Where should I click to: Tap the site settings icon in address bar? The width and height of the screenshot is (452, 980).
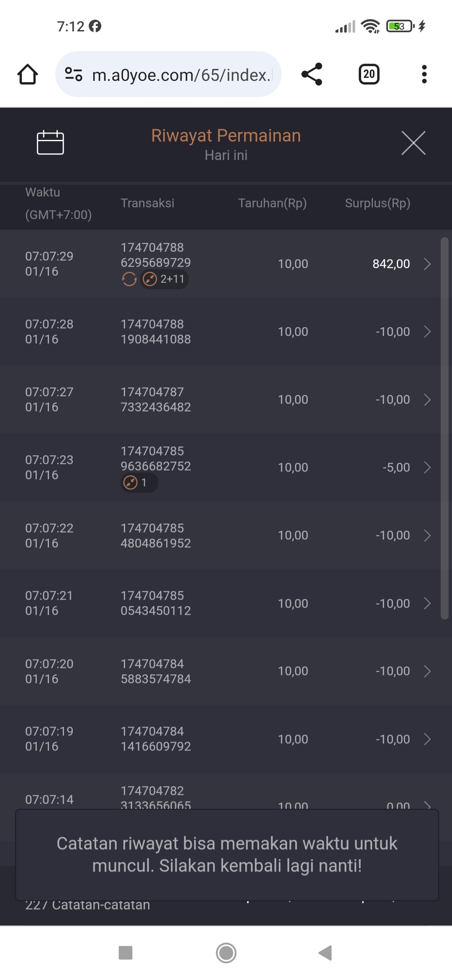click(x=74, y=75)
